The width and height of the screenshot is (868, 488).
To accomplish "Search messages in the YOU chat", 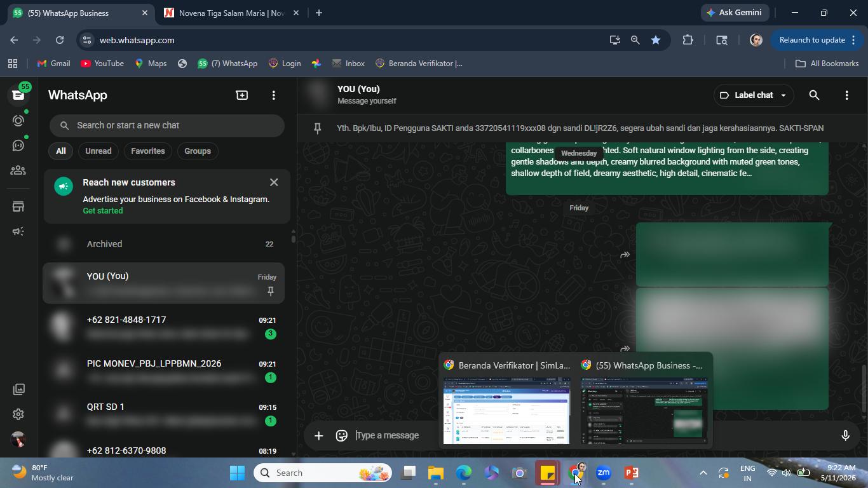I will [x=814, y=95].
